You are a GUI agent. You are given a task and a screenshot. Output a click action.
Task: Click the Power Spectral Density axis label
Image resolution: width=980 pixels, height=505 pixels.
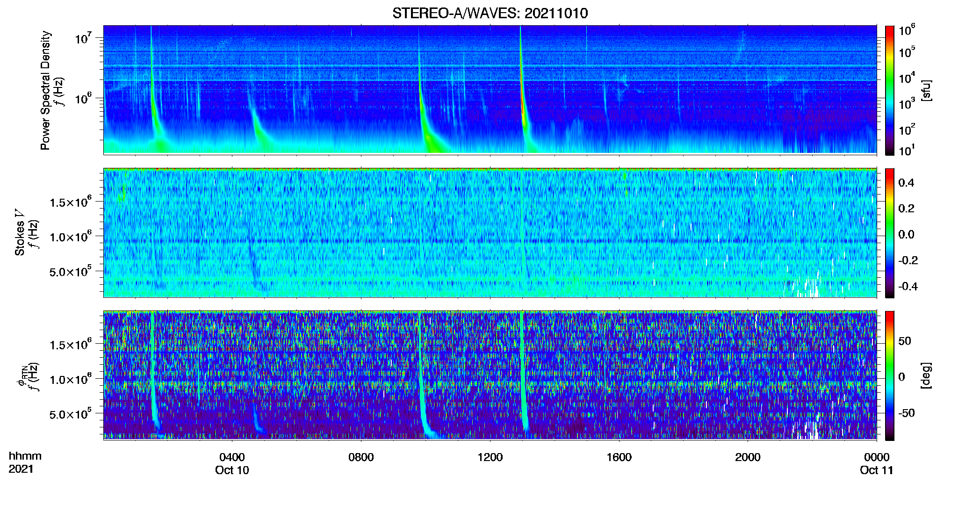pos(45,90)
